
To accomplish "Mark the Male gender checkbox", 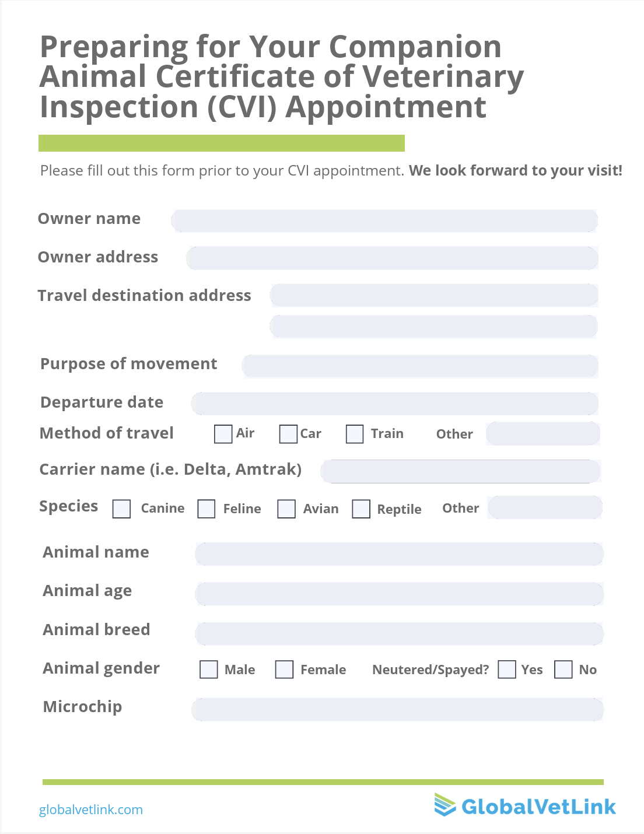I will [209, 669].
